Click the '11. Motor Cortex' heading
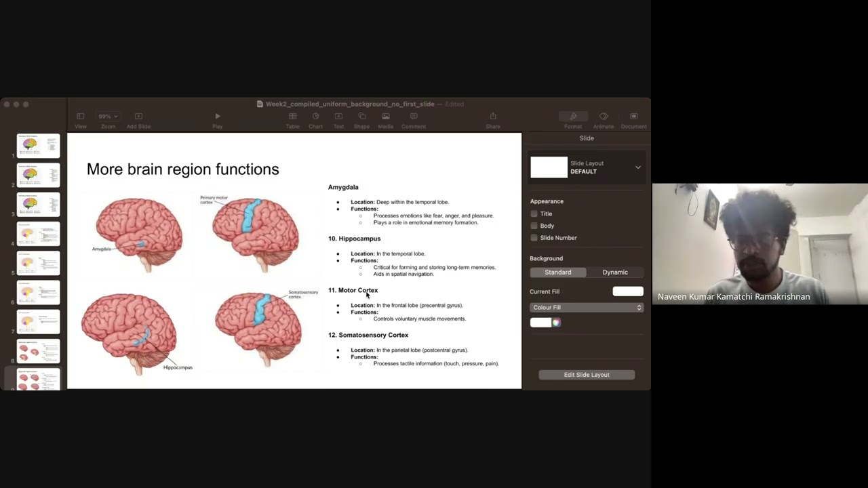Image resolution: width=868 pixels, height=488 pixels. pyautogui.click(x=353, y=290)
